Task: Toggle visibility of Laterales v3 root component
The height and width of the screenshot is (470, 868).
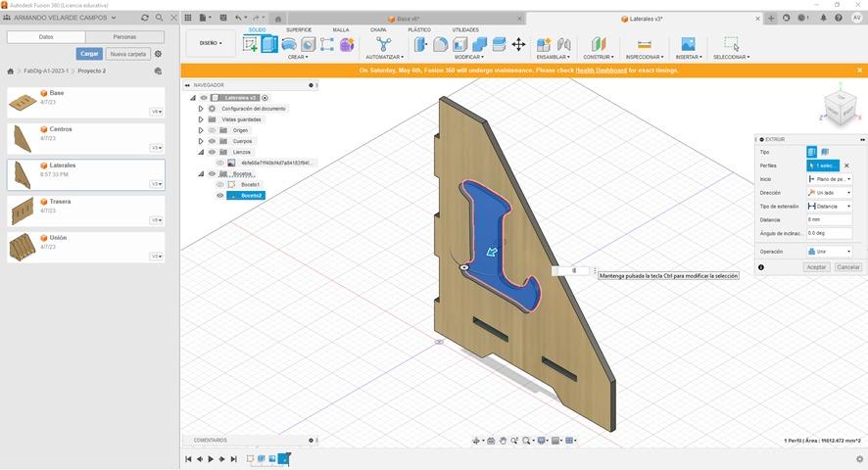Action: coord(204,98)
